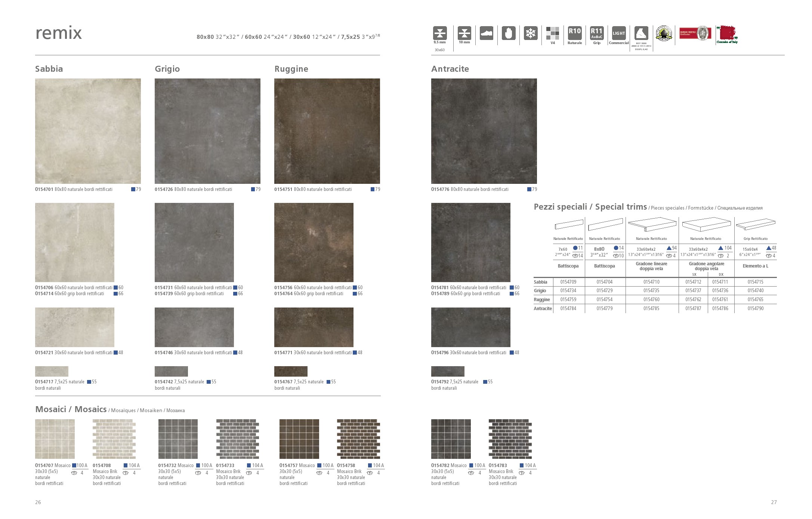
Task: Select the Gradone lineare doppia vela diagram
Action: [x=652, y=225]
